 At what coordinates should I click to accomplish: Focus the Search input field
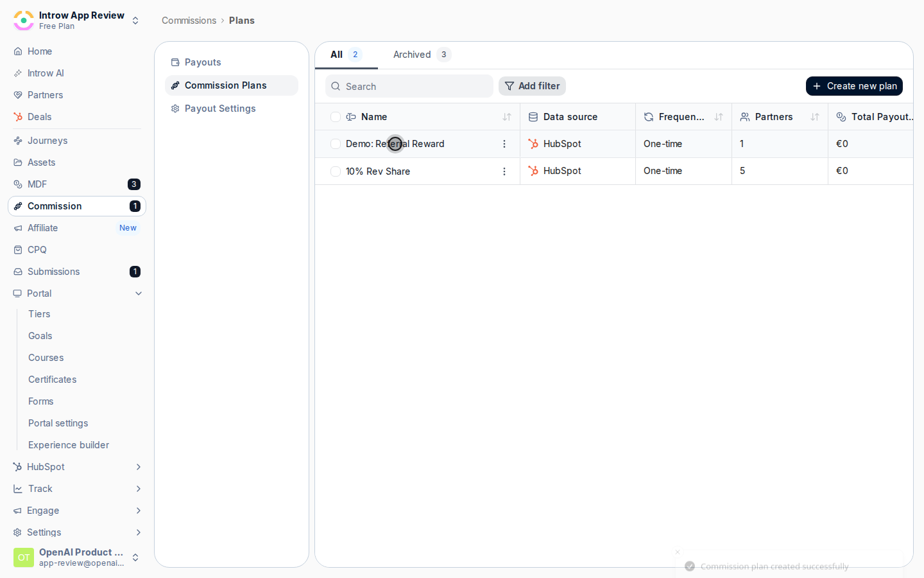pyautogui.click(x=409, y=86)
